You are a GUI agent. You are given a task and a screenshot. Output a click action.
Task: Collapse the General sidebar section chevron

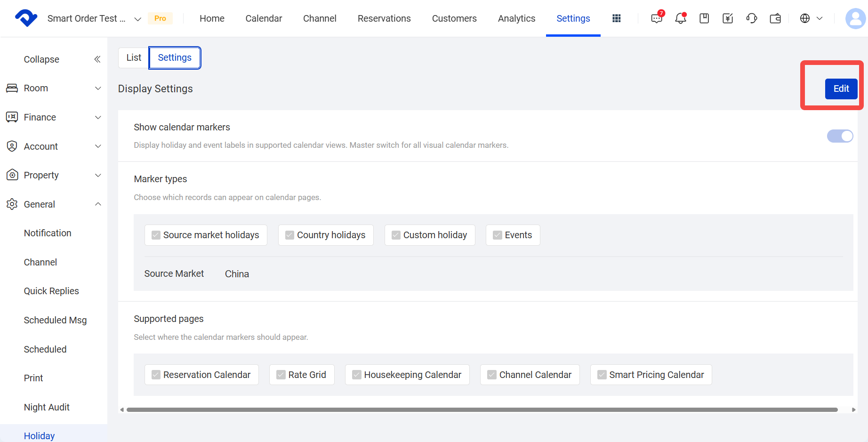98,204
